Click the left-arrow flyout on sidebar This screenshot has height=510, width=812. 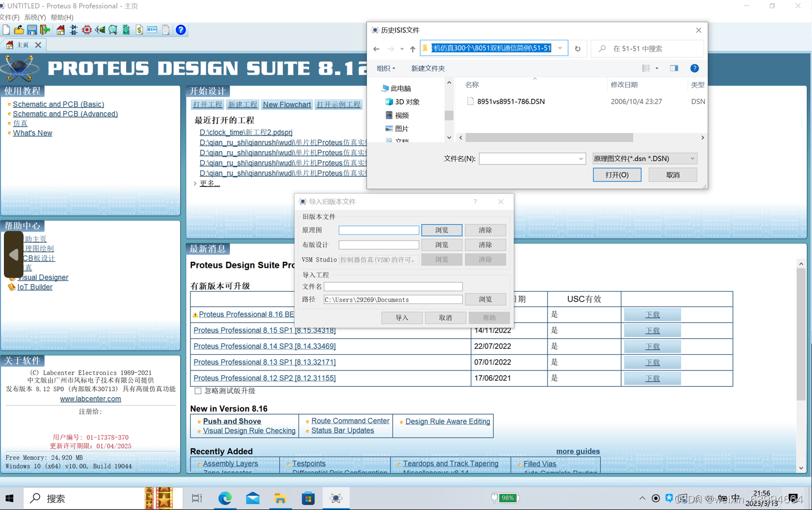(x=13, y=254)
